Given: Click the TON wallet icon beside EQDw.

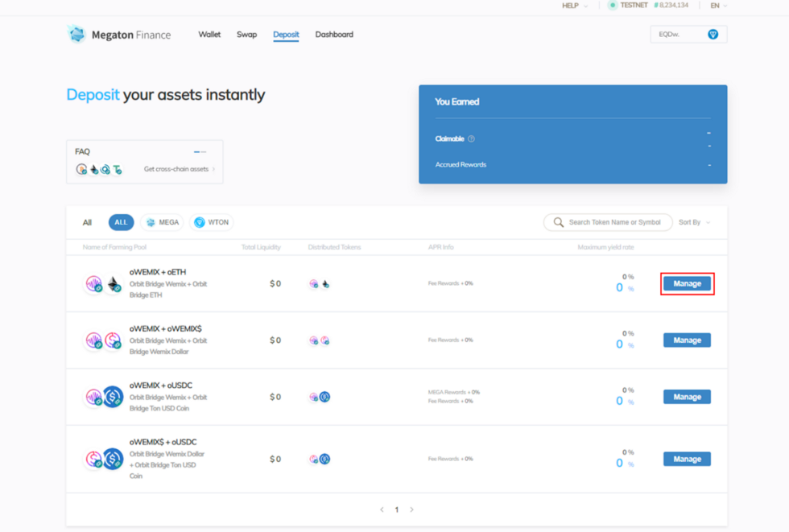Looking at the screenshot, I should point(713,34).
